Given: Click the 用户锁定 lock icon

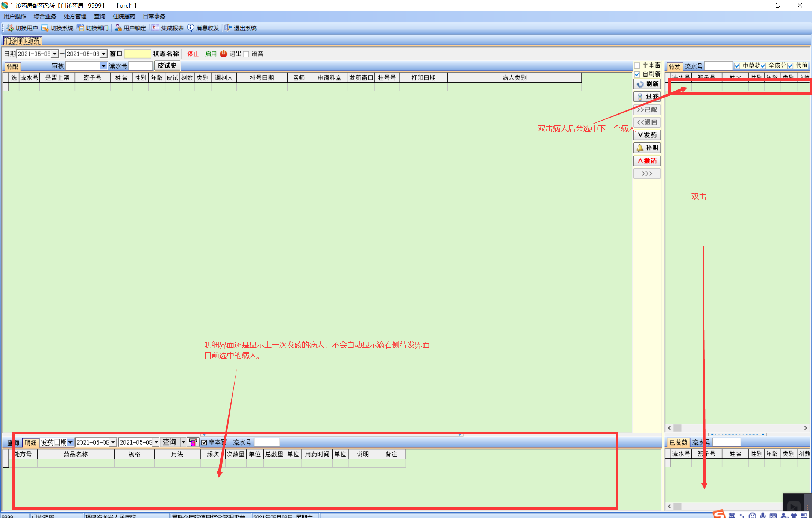Looking at the screenshot, I should tap(118, 28).
